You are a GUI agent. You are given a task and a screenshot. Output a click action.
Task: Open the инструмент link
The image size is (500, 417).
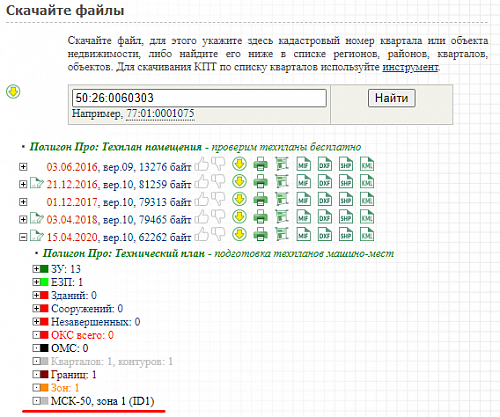[410, 67]
